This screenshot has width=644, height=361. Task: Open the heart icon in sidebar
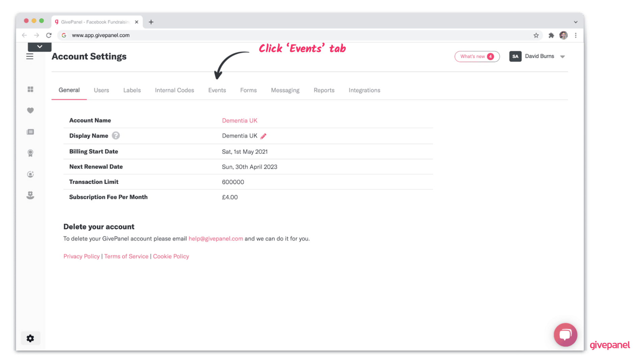(x=30, y=110)
